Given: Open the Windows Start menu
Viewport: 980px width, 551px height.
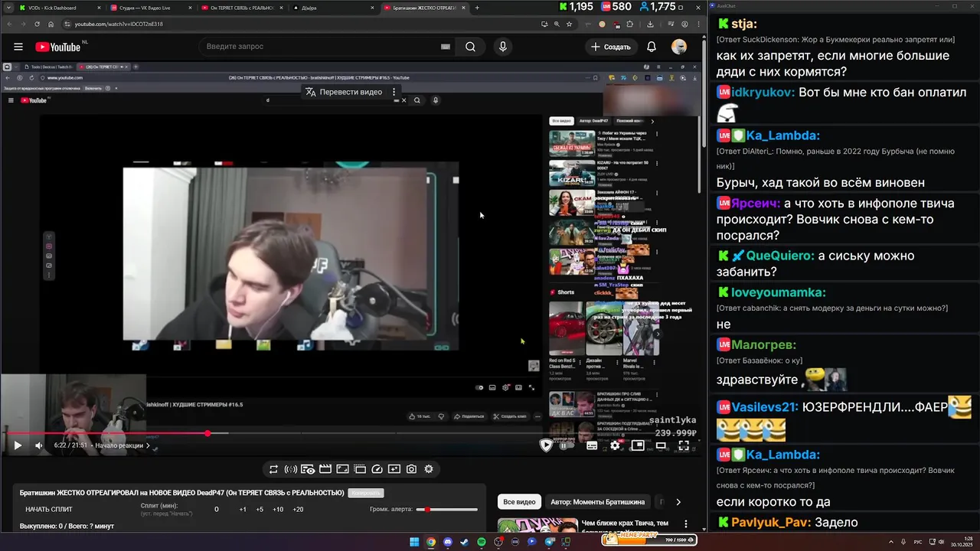Looking at the screenshot, I should [414, 542].
